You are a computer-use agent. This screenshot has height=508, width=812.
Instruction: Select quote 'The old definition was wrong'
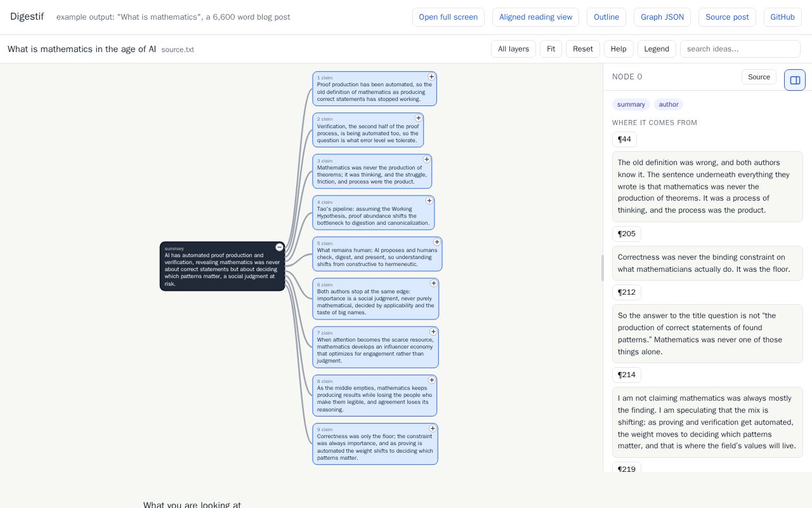tap(707, 187)
